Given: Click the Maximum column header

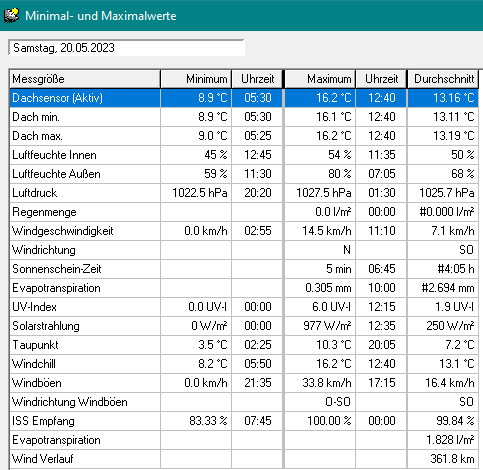Looking at the screenshot, I should click(x=320, y=79).
